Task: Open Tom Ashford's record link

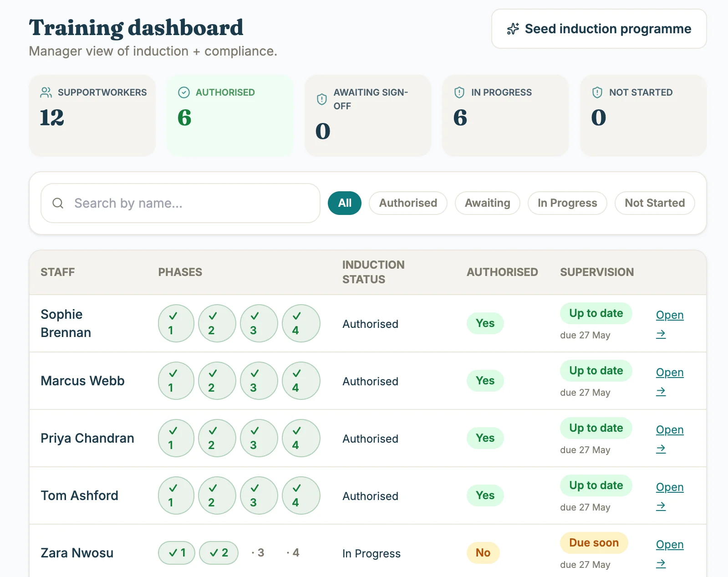Action: pyautogui.click(x=670, y=496)
